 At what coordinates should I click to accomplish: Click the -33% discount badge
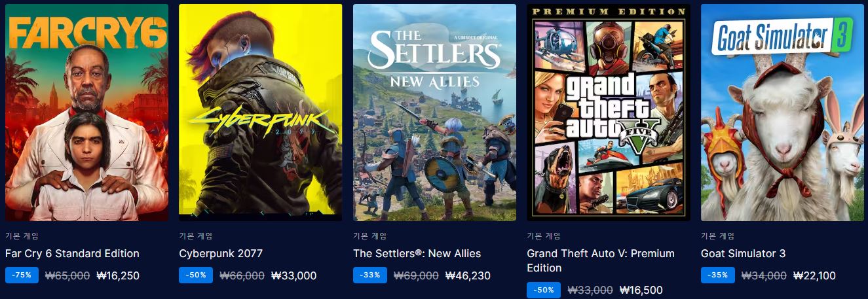pyautogui.click(x=370, y=275)
